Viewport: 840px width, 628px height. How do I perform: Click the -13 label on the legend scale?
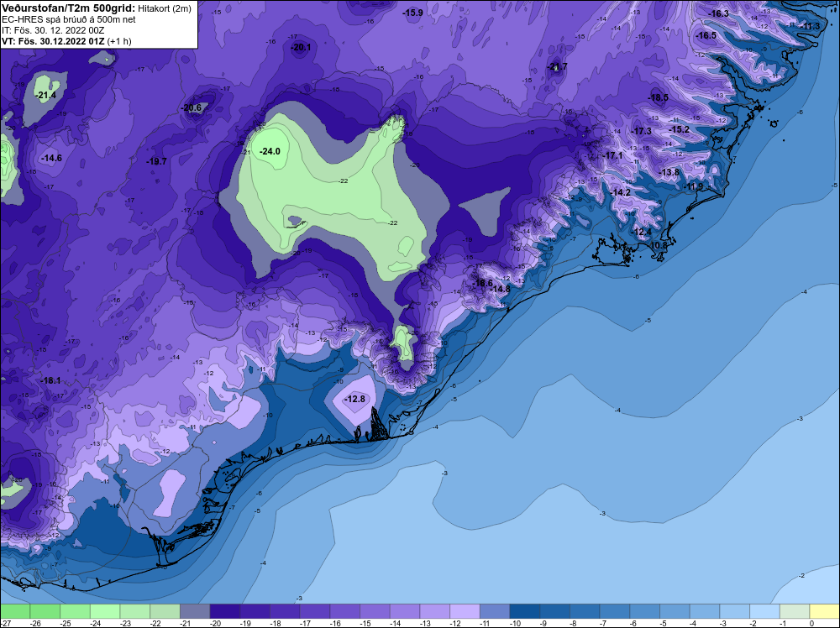[x=424, y=623]
